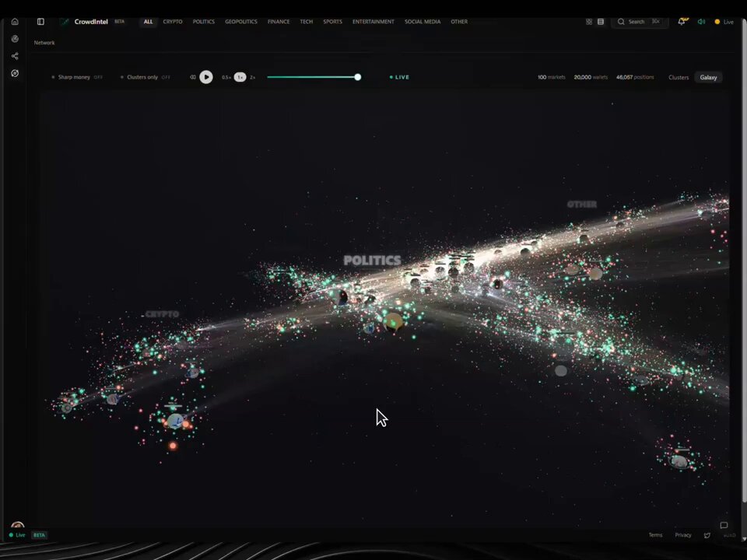Switch to list view icon
Screen dimensions: 747x560
pyautogui.click(x=601, y=22)
